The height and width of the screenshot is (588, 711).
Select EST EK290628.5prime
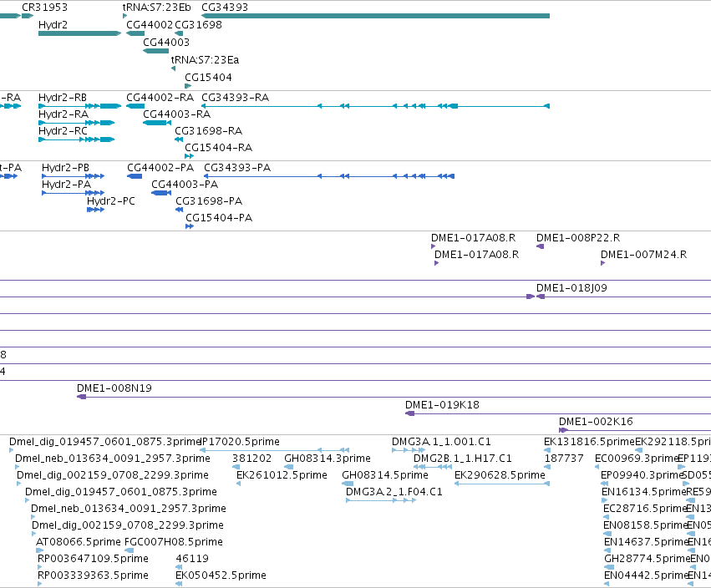[502, 484]
